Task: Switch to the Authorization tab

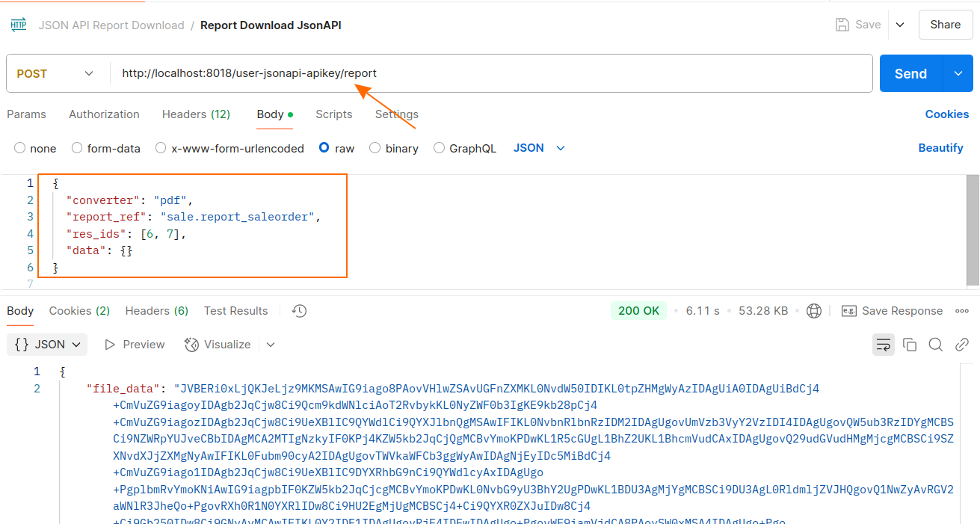Action: 104,114
